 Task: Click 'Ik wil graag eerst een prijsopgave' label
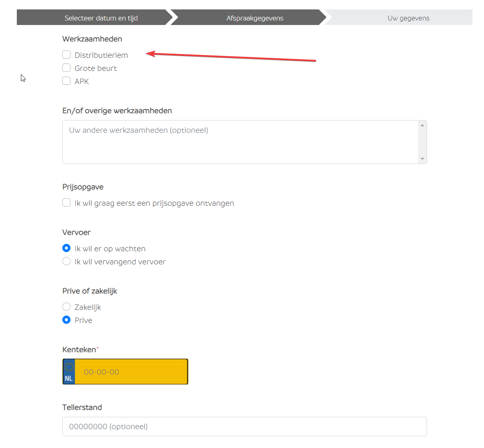click(154, 203)
